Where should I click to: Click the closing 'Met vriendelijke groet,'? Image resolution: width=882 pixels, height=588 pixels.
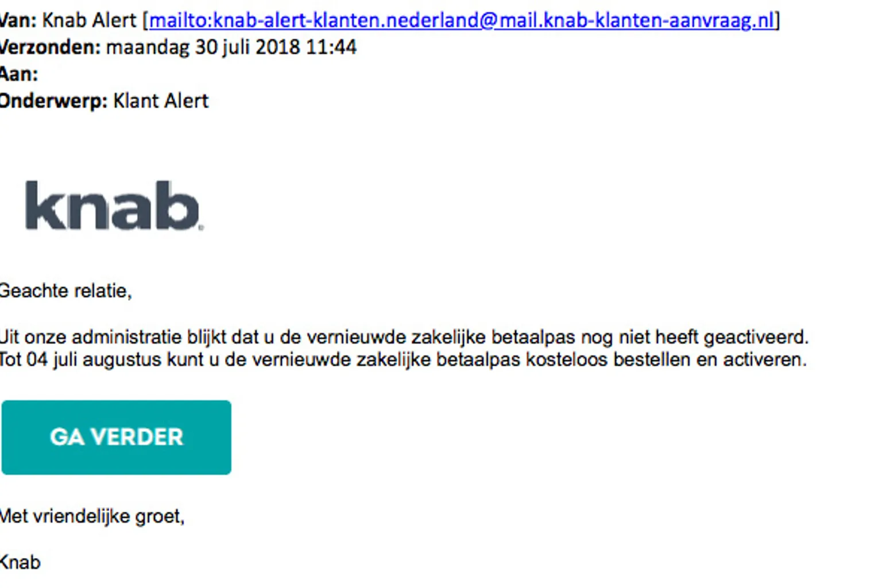[x=92, y=516]
